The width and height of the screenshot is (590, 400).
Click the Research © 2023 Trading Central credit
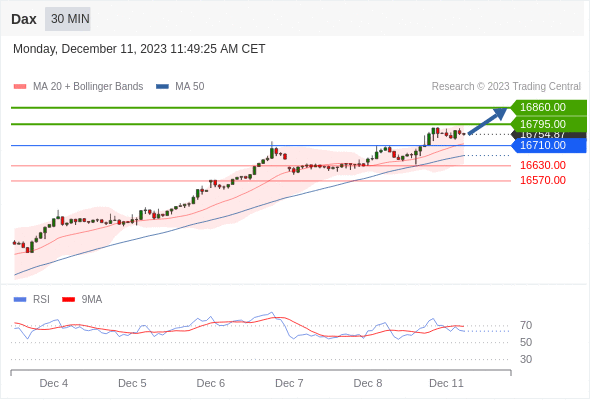coord(506,87)
